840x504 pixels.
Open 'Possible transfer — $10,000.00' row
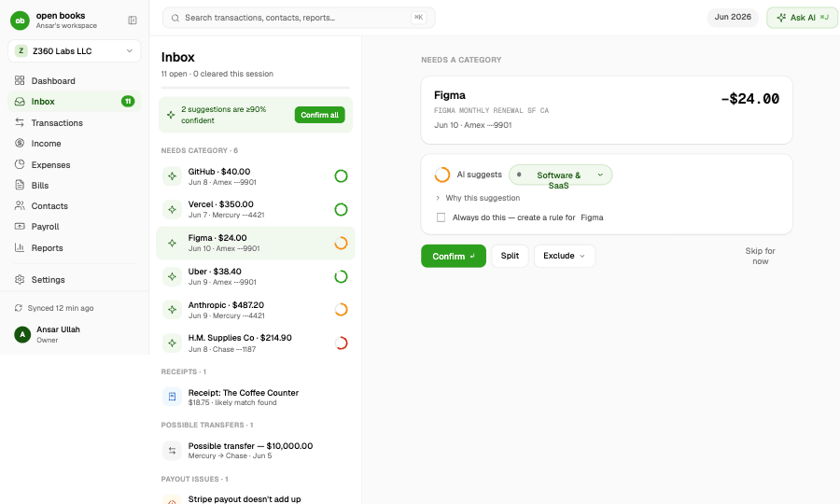(x=256, y=451)
